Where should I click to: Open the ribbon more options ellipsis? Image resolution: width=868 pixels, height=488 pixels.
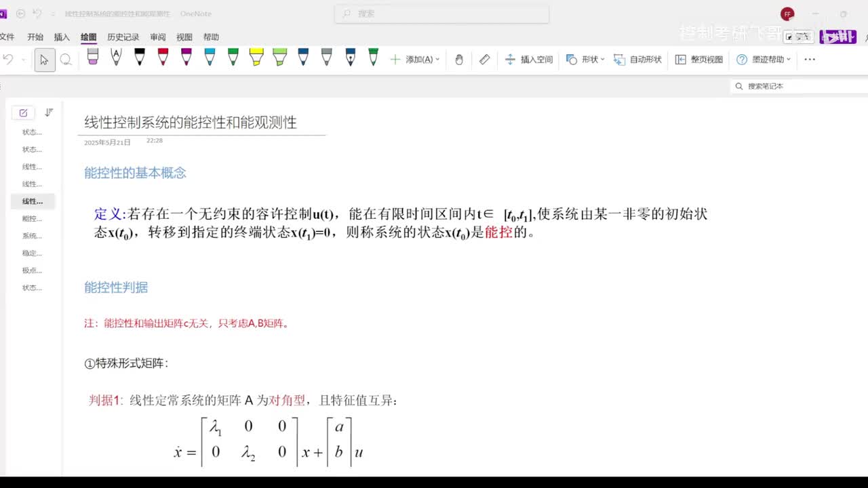(810, 60)
